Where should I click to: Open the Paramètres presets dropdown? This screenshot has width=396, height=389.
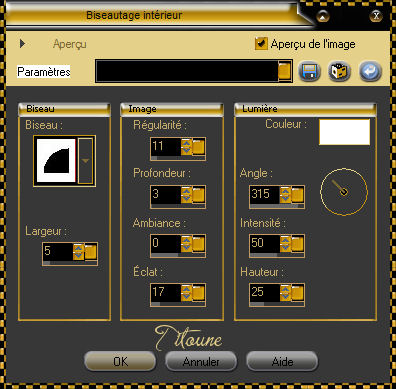point(284,71)
